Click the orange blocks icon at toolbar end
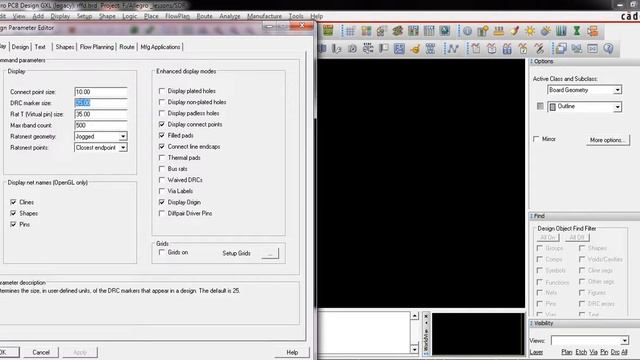The image size is (640, 360). [592, 31]
